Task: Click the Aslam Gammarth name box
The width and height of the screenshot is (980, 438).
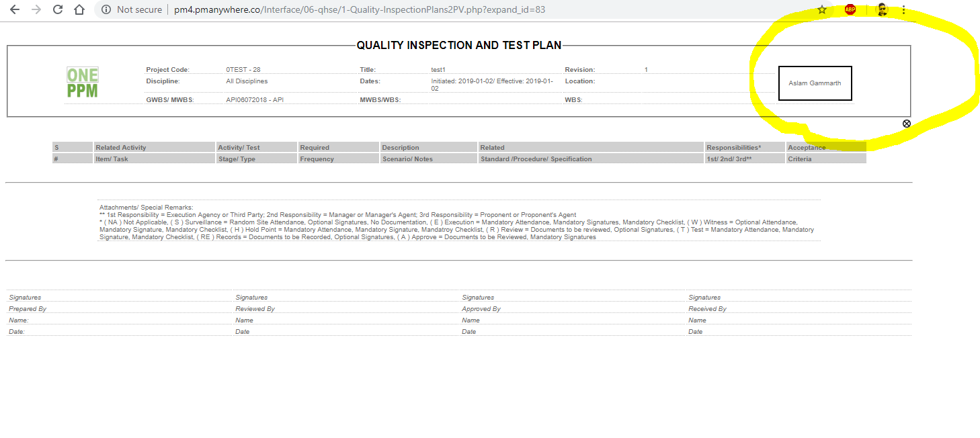Action: click(x=815, y=83)
